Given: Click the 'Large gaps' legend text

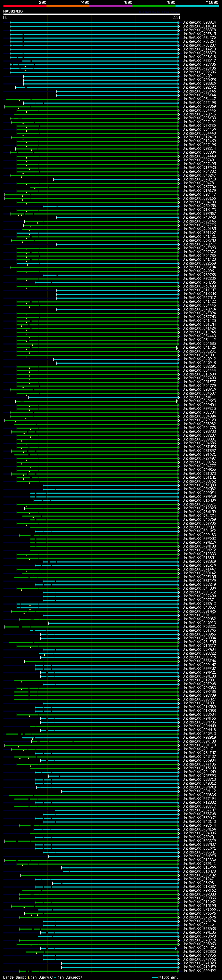Looking at the screenshot, I should (x=15, y=977).
